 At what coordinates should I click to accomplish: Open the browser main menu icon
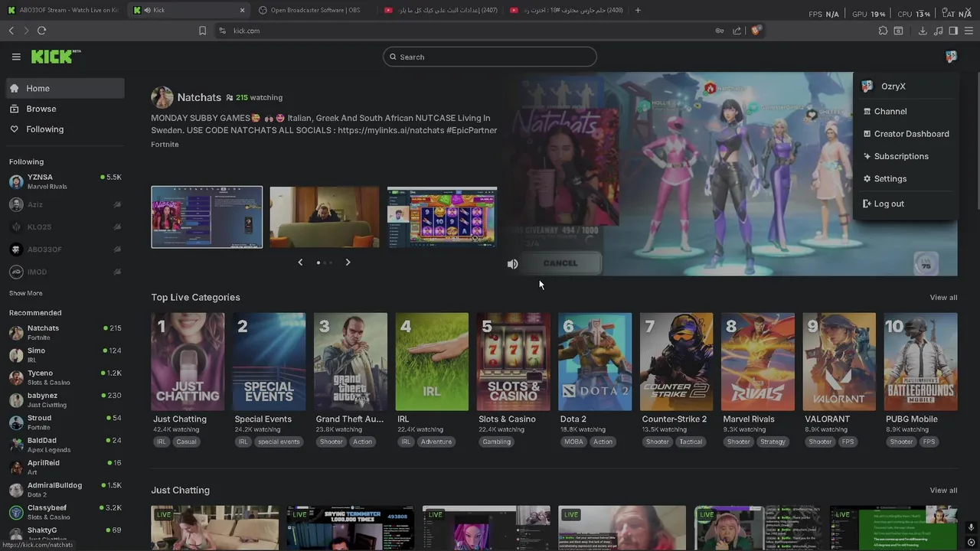[x=969, y=31]
